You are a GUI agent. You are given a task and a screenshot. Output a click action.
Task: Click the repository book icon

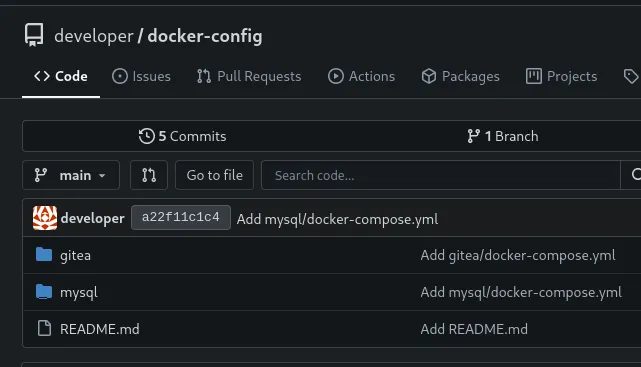[x=34, y=35]
